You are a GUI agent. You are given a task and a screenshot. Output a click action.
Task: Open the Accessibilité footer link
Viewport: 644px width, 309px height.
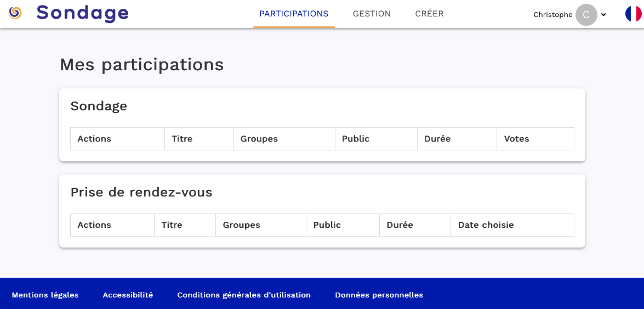128,295
